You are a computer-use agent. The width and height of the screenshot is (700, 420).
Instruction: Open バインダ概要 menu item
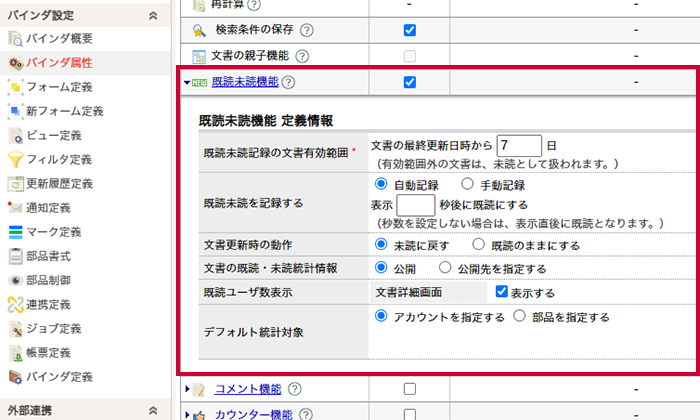pyautogui.click(x=59, y=39)
